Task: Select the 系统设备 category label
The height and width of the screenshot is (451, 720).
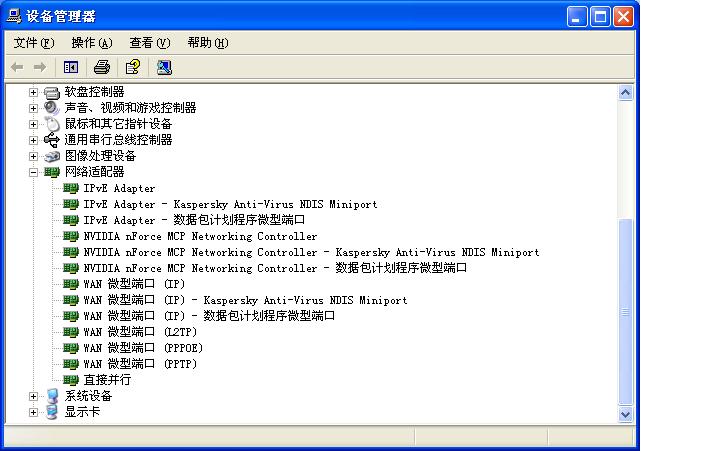Action: pyautogui.click(x=88, y=396)
